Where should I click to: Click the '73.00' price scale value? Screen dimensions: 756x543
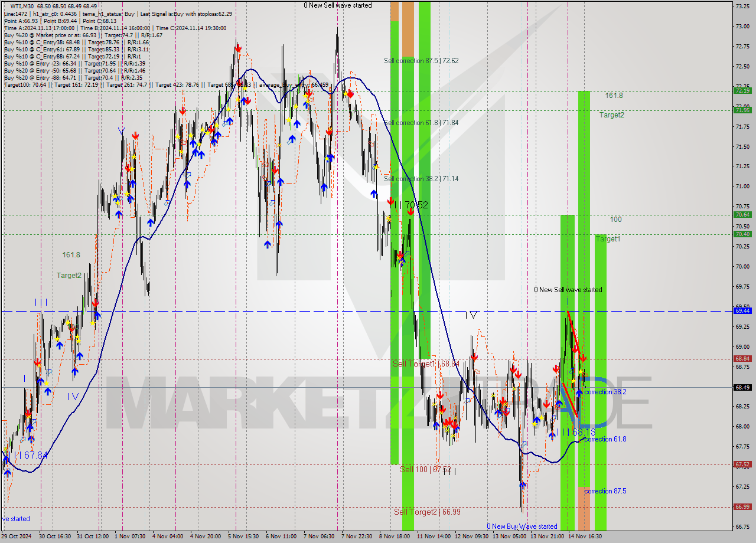(742, 26)
